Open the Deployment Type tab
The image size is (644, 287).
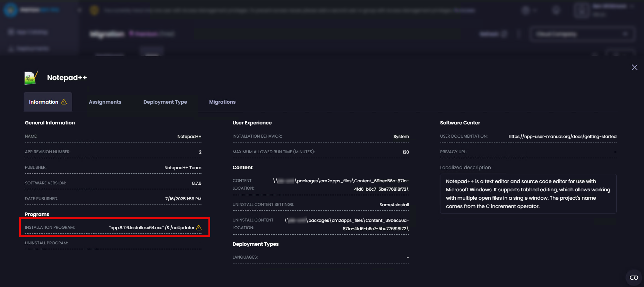pyautogui.click(x=165, y=102)
